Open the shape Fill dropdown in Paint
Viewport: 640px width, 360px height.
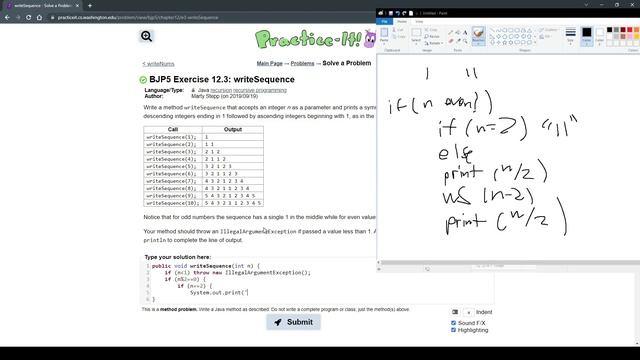(x=546, y=36)
